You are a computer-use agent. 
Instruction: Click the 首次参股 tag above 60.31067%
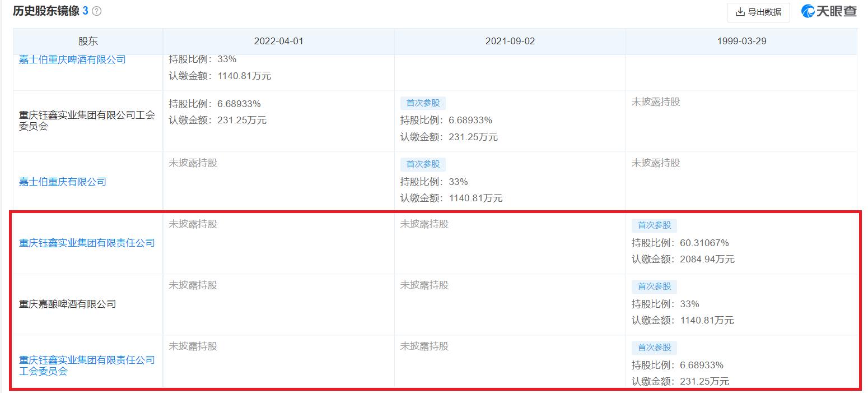click(x=655, y=225)
